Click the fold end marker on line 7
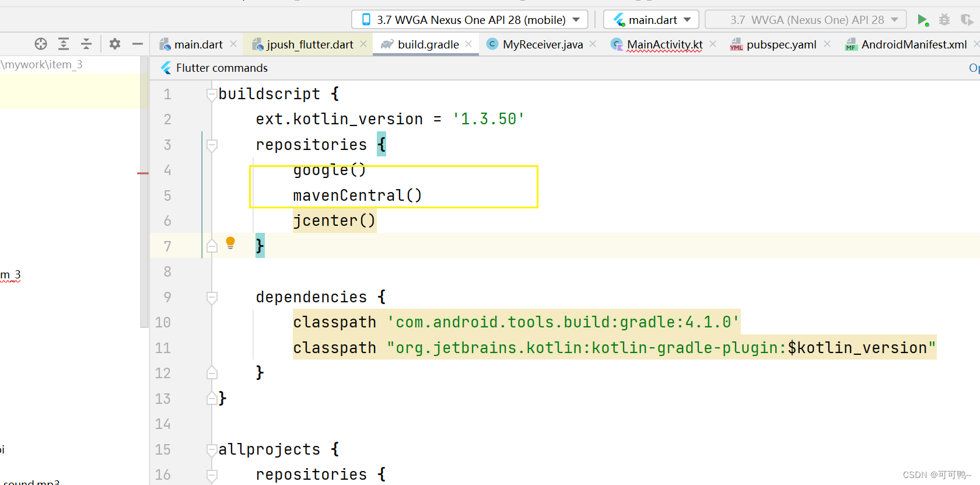This screenshot has height=485, width=980. [212, 246]
